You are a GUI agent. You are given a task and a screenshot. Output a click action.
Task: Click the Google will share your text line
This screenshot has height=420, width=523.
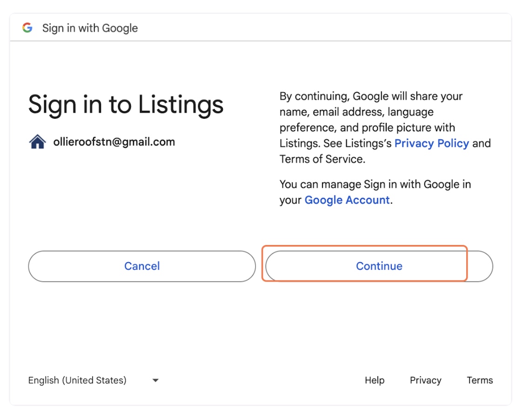click(408, 96)
